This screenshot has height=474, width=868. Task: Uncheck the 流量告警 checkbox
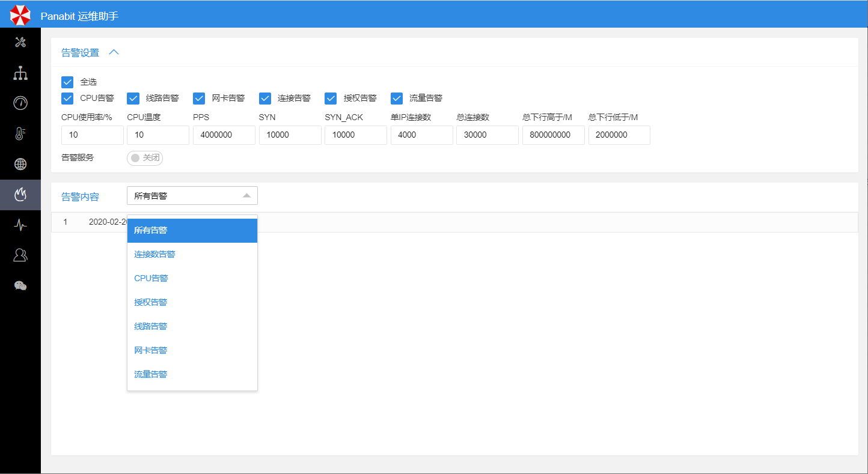pos(397,99)
